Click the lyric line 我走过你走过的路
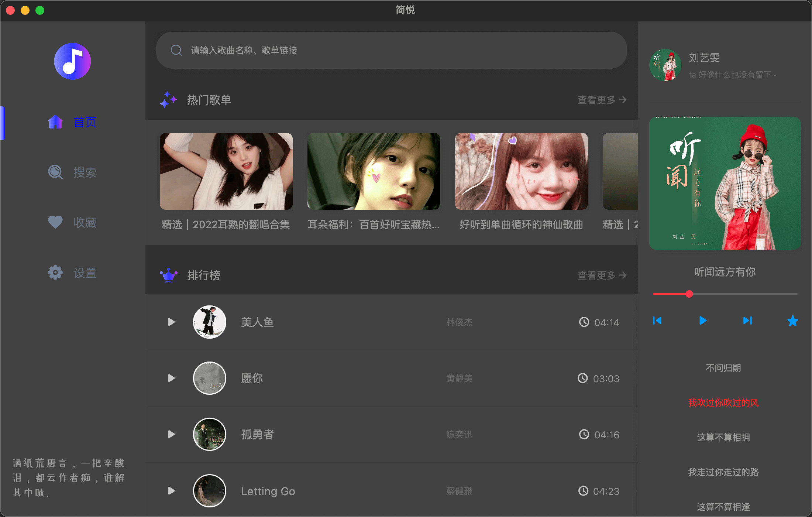Viewport: 812px width, 517px height. [x=723, y=472]
